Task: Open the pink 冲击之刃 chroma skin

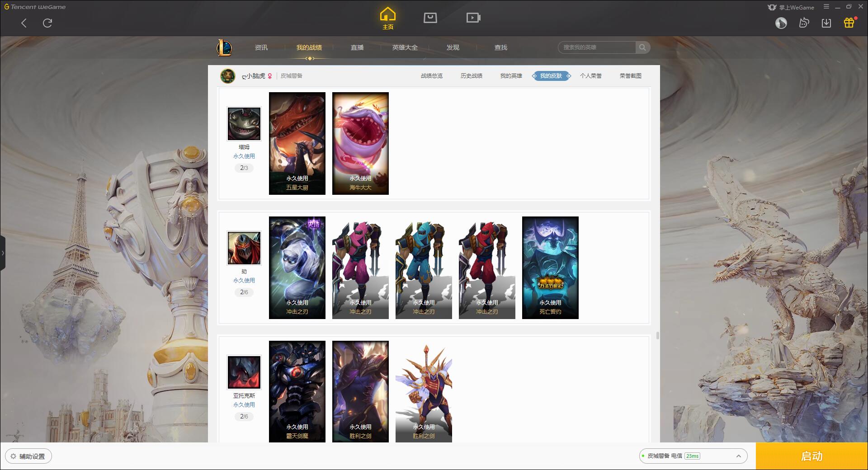Action: (360, 268)
